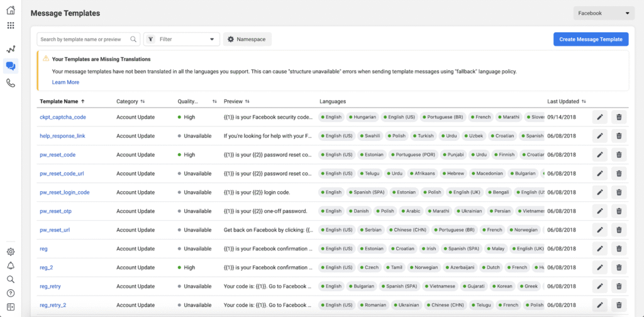Select the phone numbers sidebar icon
Screen dimensions: 644x317
click(x=10, y=83)
